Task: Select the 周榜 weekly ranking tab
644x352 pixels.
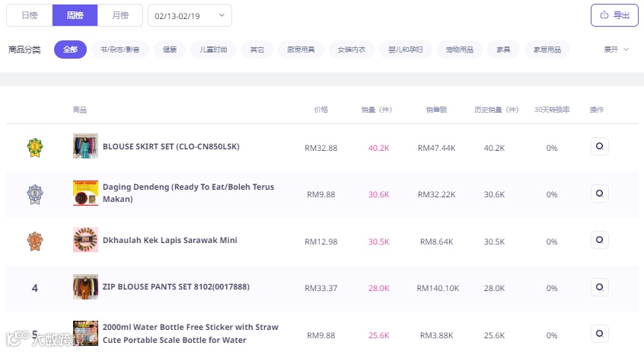Action: [75, 15]
